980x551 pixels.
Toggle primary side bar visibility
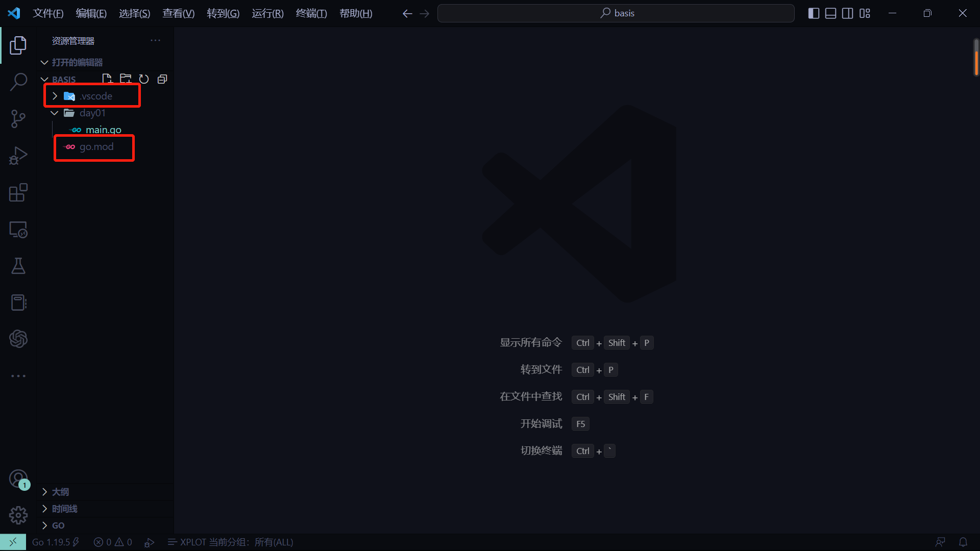tap(814, 13)
